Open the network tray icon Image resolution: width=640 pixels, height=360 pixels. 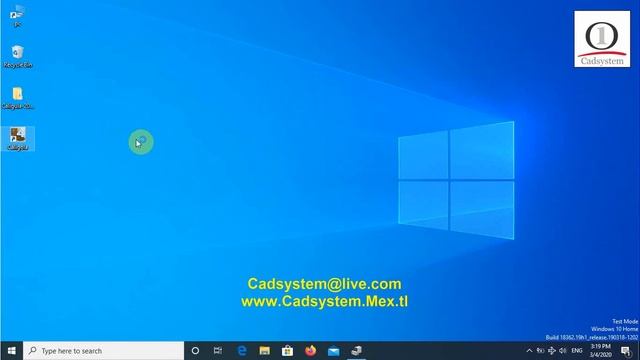pyautogui.click(x=552, y=351)
